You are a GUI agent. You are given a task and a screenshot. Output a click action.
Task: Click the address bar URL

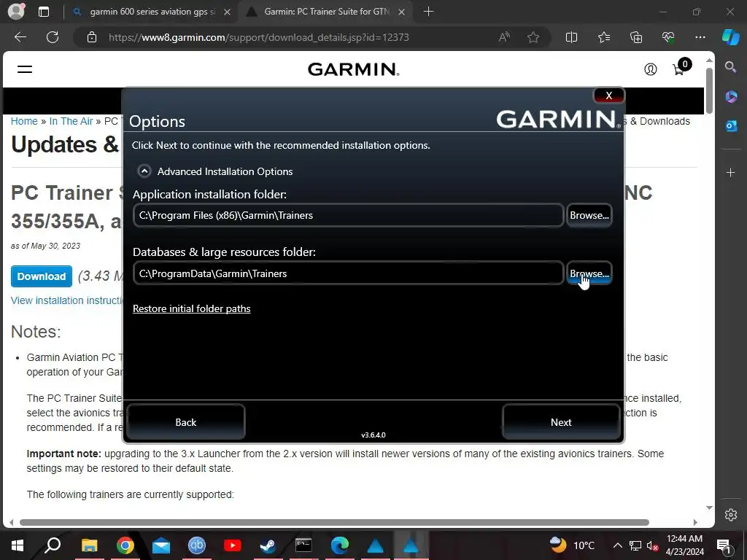click(259, 37)
